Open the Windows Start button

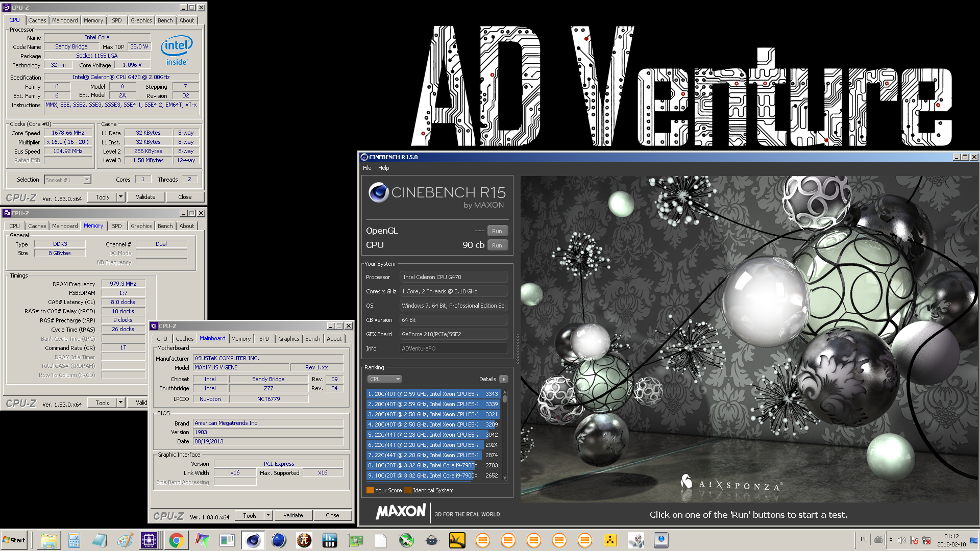(x=14, y=540)
